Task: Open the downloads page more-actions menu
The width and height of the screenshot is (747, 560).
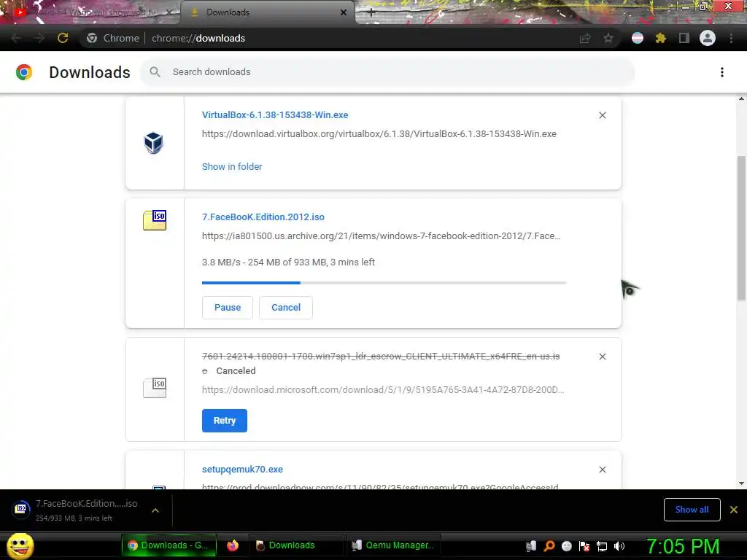Action: (722, 72)
